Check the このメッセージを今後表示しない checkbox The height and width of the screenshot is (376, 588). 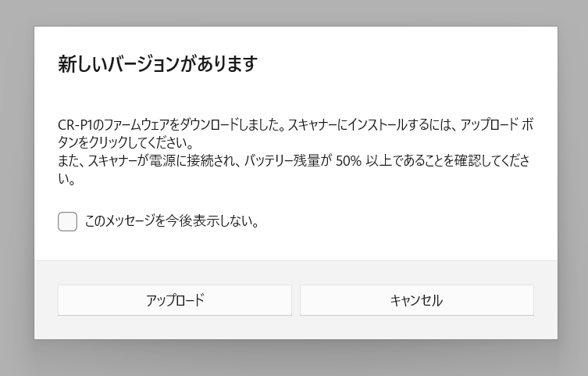click(67, 222)
